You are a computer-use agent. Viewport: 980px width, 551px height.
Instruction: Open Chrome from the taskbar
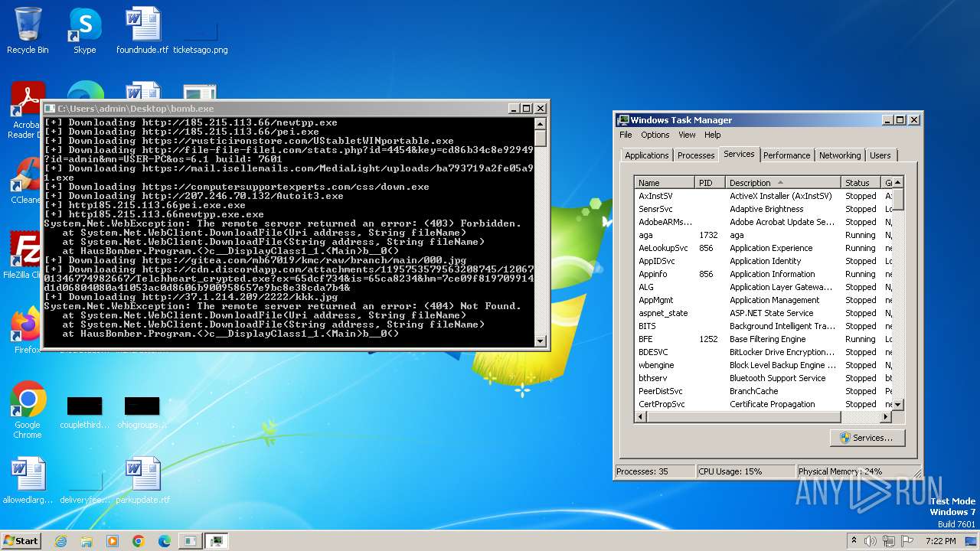point(139,541)
